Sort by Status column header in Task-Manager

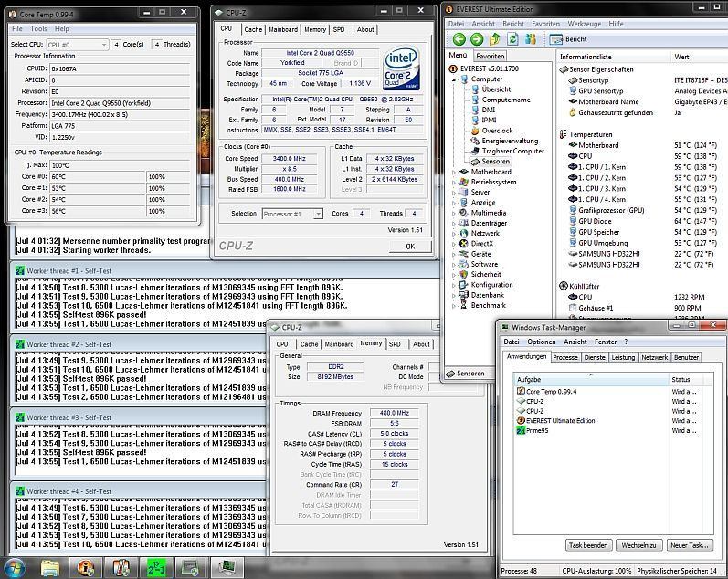click(686, 379)
